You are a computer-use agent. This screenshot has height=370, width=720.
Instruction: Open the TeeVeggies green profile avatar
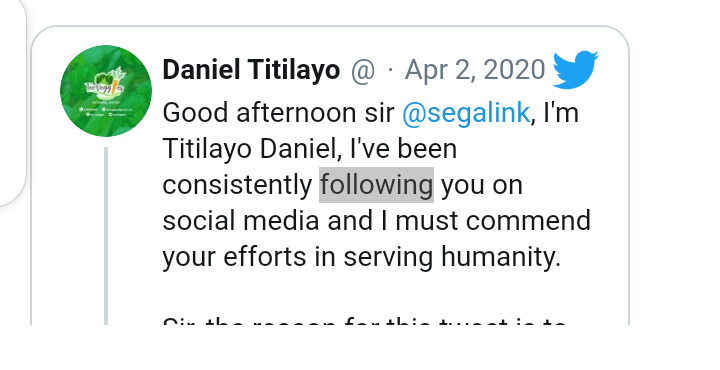[106, 90]
